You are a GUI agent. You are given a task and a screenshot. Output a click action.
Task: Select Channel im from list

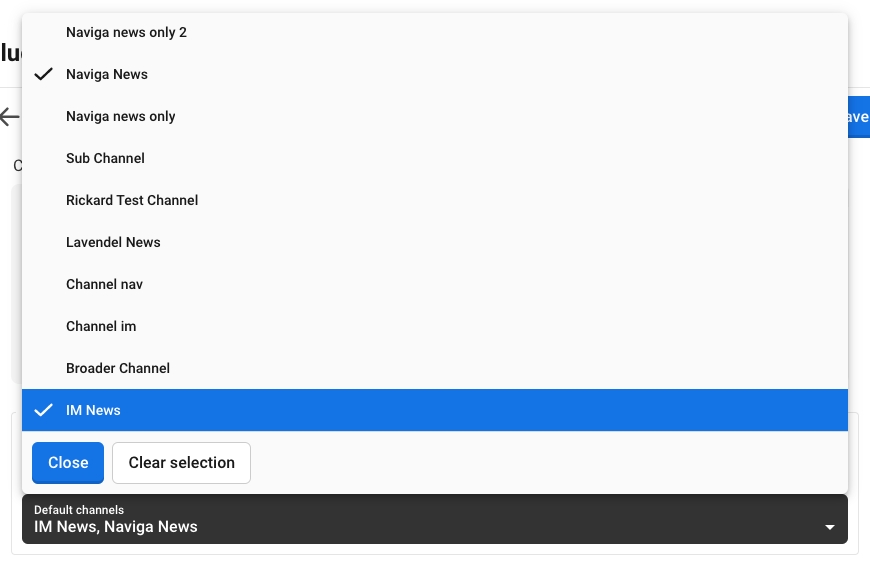click(x=101, y=326)
